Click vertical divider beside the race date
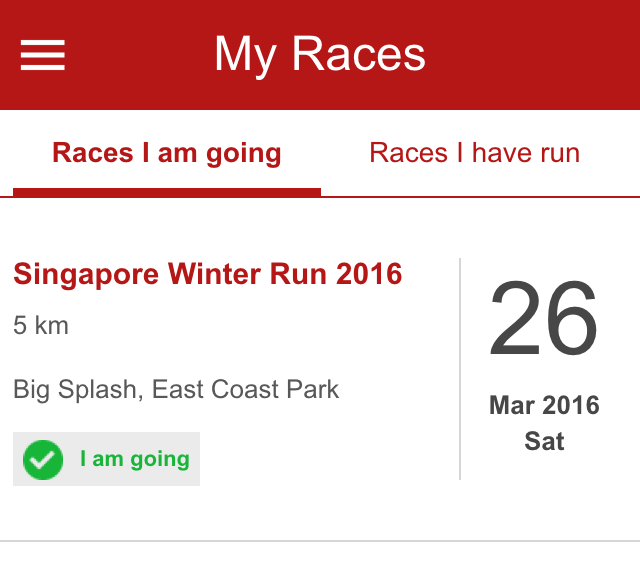Image resolution: width=640 pixels, height=580 pixels. click(x=460, y=368)
